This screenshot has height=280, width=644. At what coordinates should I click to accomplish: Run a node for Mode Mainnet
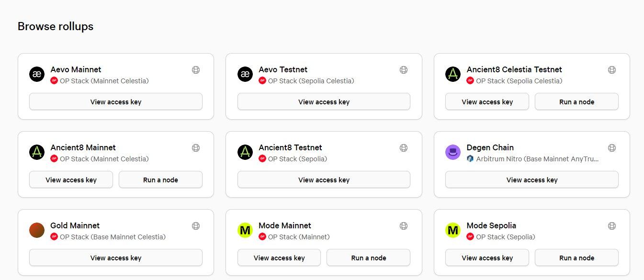[368, 258]
